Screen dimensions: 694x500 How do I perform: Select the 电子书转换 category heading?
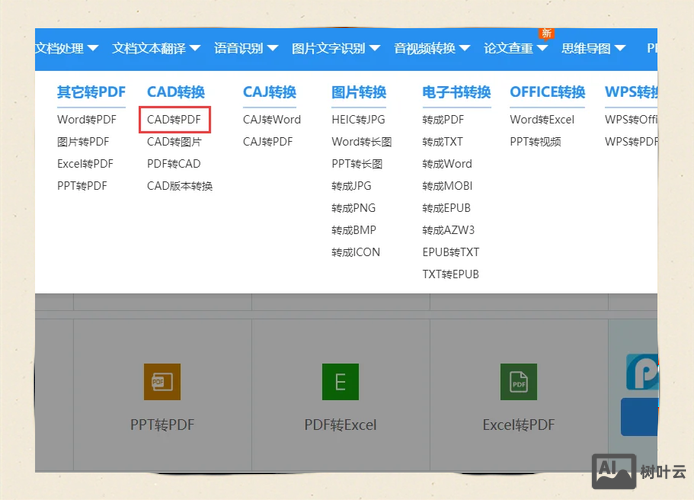tap(456, 92)
